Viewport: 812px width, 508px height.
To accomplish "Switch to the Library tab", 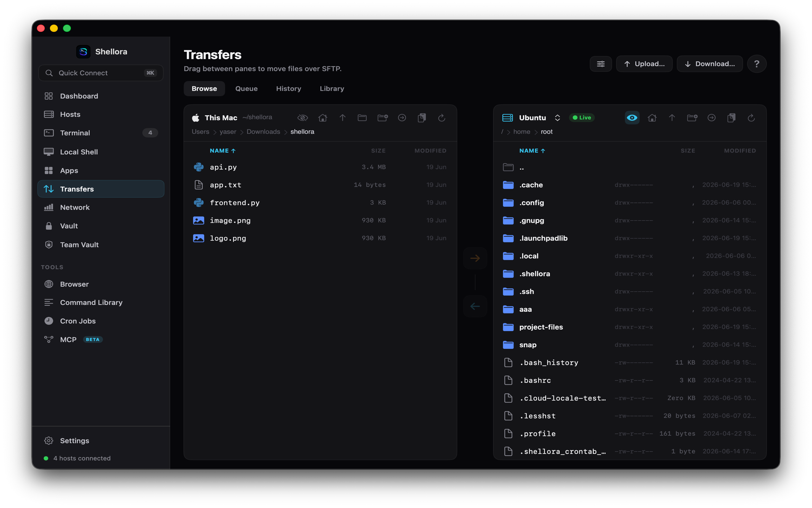I will click(x=332, y=89).
